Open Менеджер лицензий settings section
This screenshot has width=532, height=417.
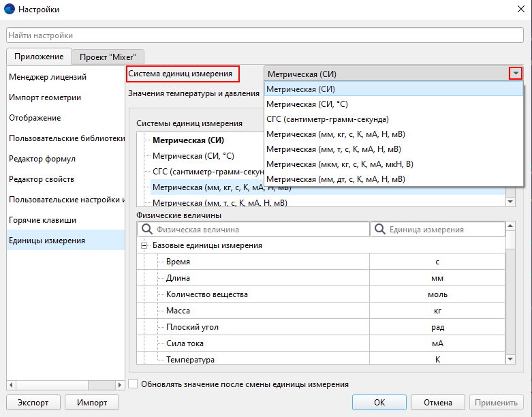coord(48,77)
